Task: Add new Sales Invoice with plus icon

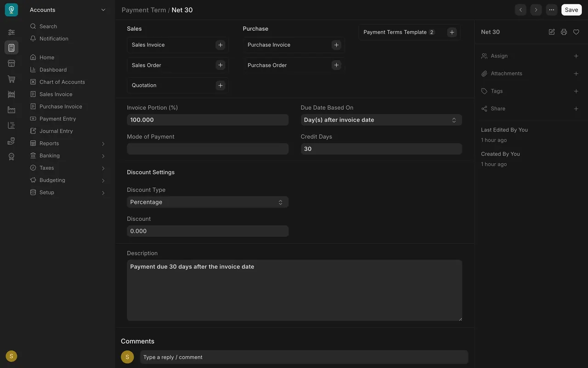Action: (x=220, y=45)
